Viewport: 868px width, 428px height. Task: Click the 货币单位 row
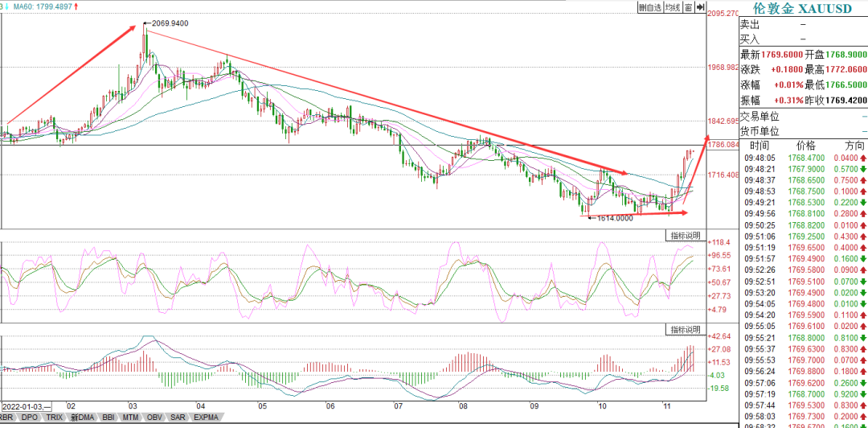(x=803, y=132)
